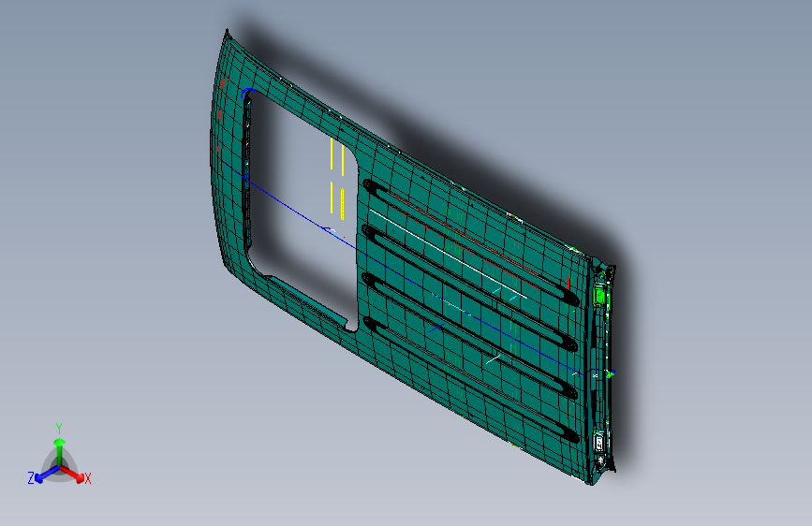Screen dimensions: 812x526
Task: Select the yellow dashed sketch lines in window opening
Action: tap(337, 178)
